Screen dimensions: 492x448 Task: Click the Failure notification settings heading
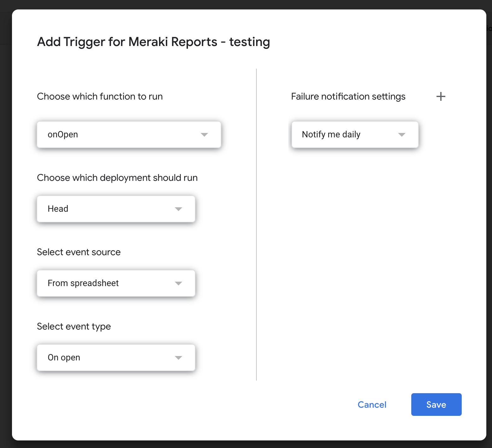click(348, 96)
